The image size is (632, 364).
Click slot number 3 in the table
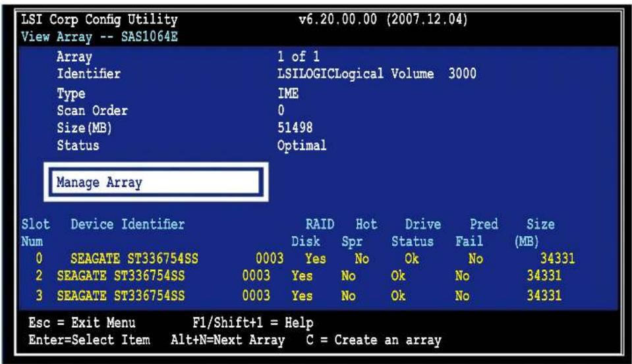(x=39, y=296)
